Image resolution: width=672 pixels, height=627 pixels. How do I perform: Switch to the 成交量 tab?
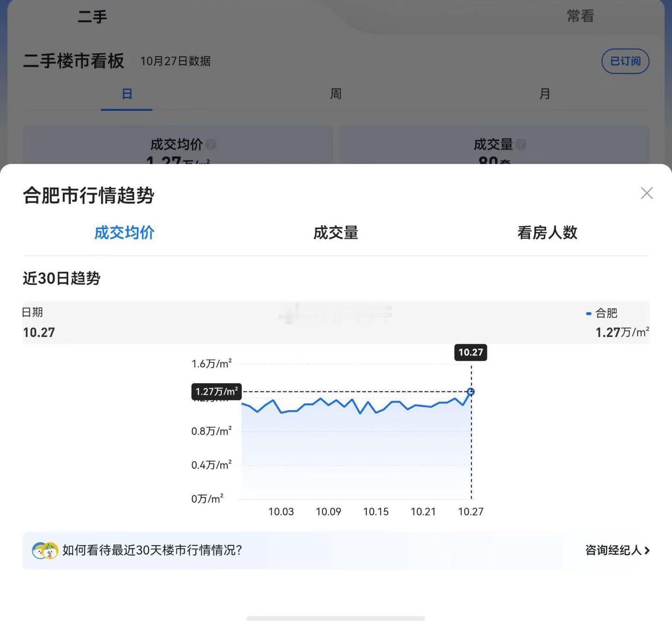tap(336, 232)
